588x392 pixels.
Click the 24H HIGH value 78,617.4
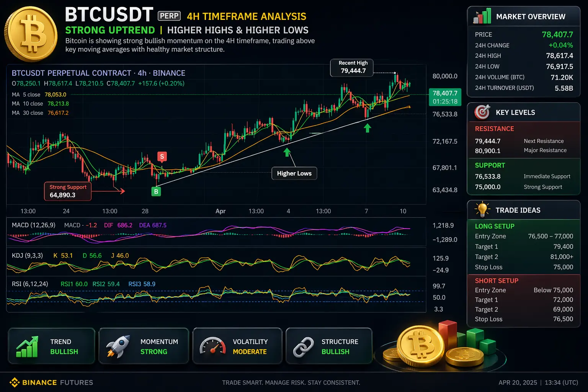(560, 56)
